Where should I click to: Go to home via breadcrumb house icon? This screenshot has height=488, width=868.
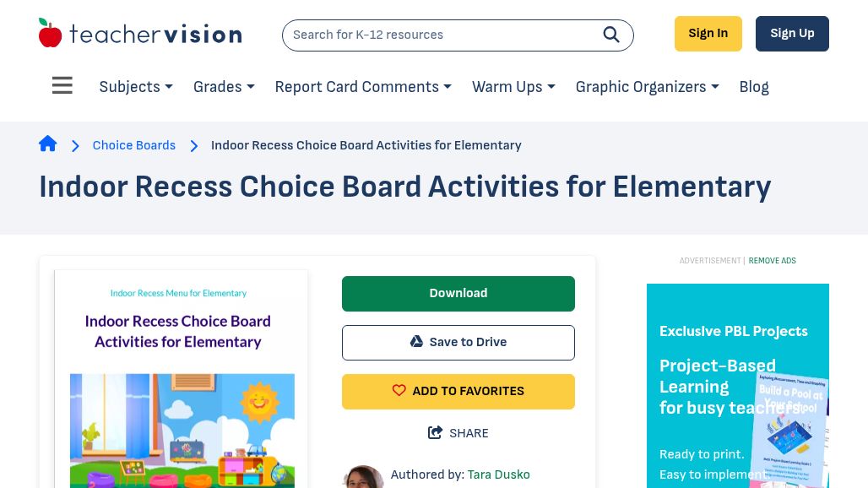coord(47,144)
